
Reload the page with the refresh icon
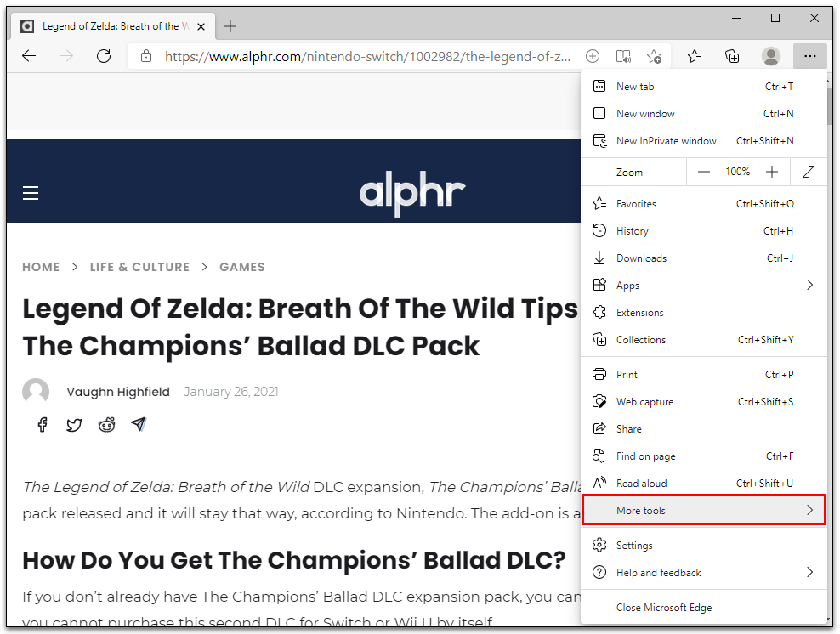[x=104, y=56]
